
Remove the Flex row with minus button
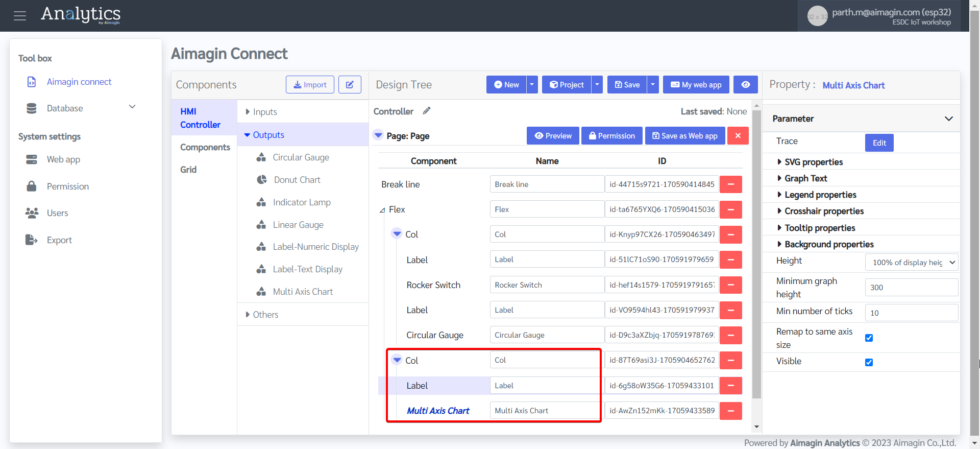pyautogui.click(x=731, y=209)
